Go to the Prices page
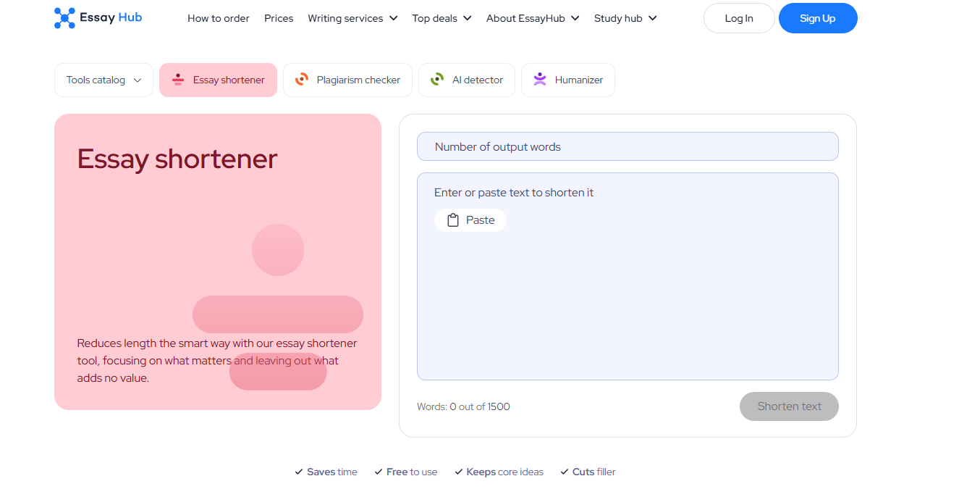 click(279, 18)
